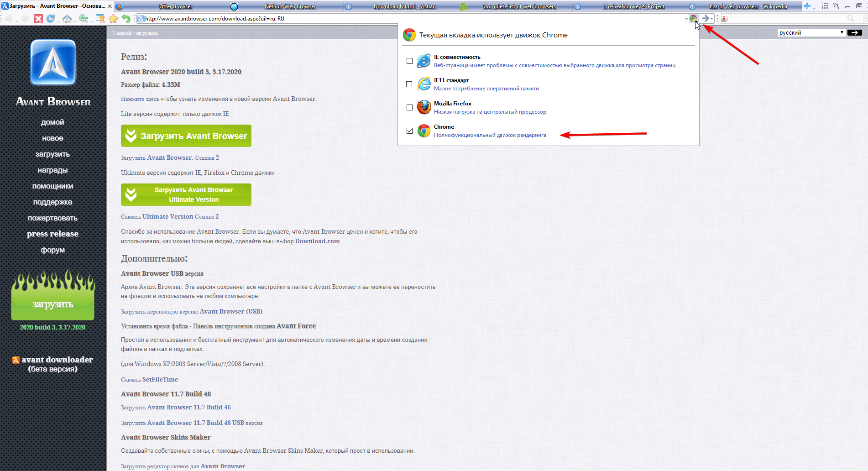
Task: Open the saved passwords key icon
Action: pyautogui.click(x=100, y=19)
